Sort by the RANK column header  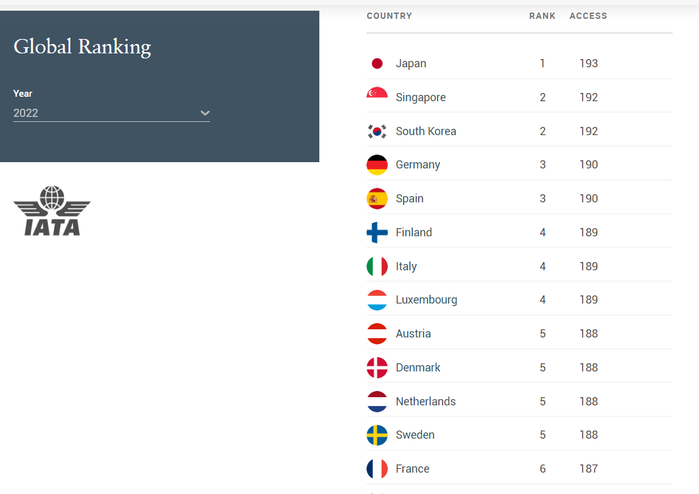click(542, 16)
